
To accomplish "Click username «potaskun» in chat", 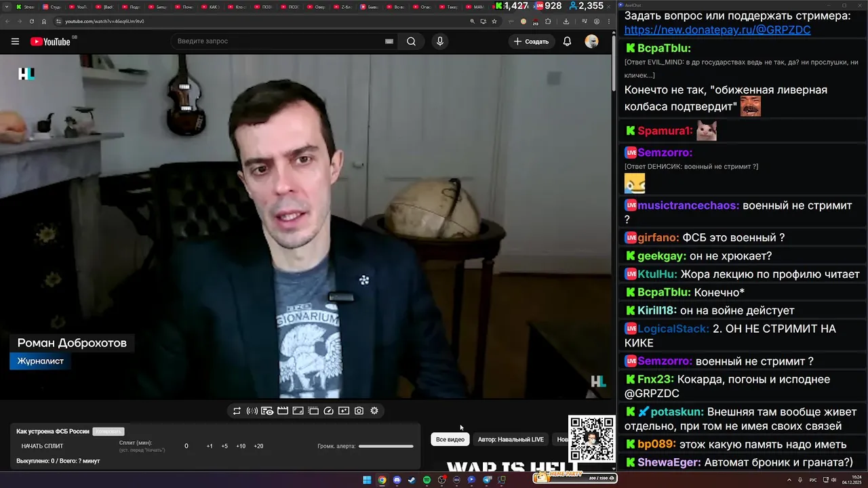I will click(x=678, y=412).
